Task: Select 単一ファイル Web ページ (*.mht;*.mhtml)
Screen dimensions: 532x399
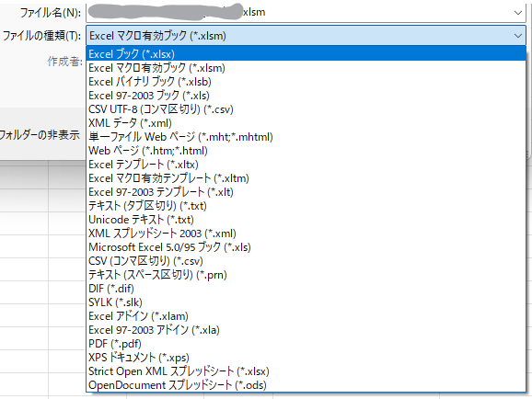Action: click(306, 137)
